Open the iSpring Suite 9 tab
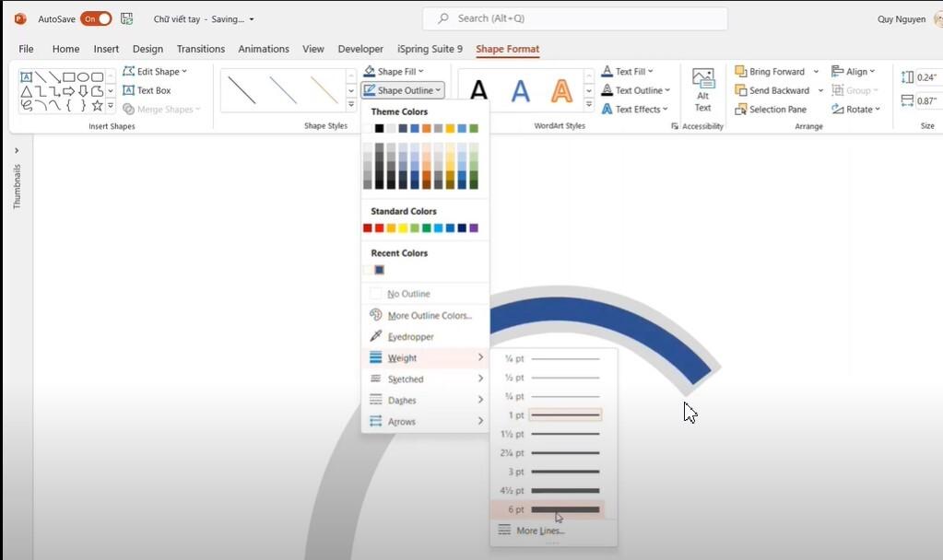Image resolution: width=943 pixels, height=560 pixels. click(x=429, y=49)
